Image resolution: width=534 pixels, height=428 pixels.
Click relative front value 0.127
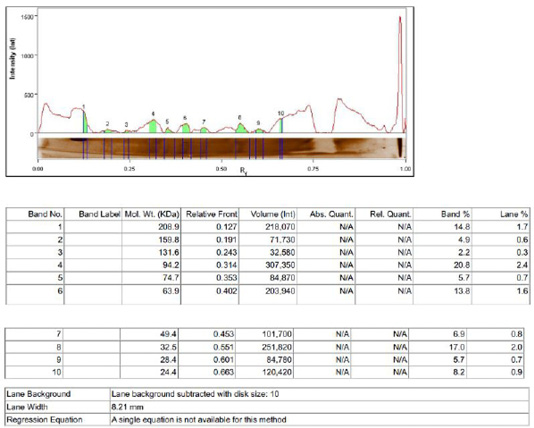pos(227,227)
